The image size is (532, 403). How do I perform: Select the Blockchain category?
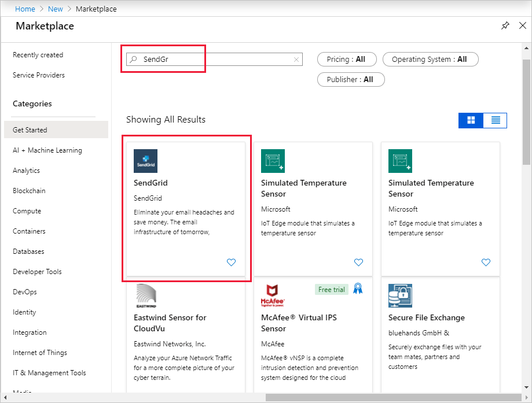[29, 191]
